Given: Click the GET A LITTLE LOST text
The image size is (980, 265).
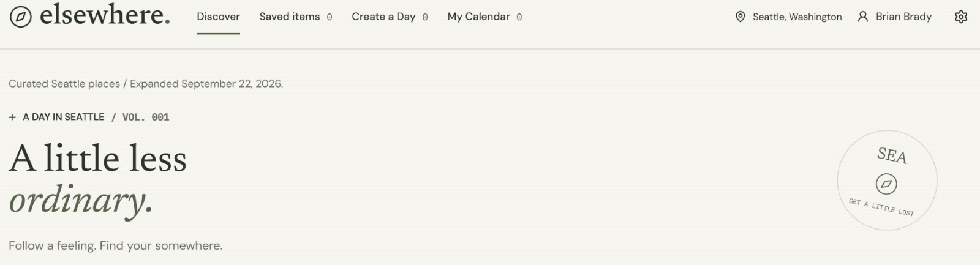Looking at the screenshot, I should pyautogui.click(x=881, y=207).
